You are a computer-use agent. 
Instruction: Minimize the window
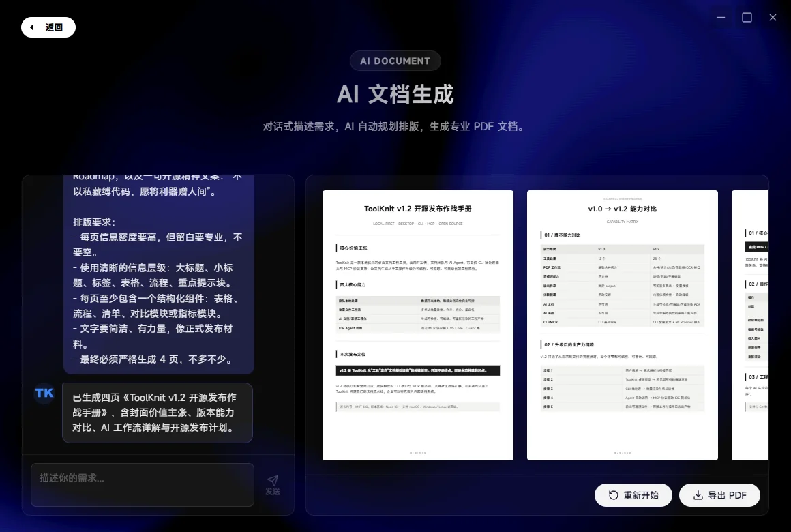click(x=721, y=17)
